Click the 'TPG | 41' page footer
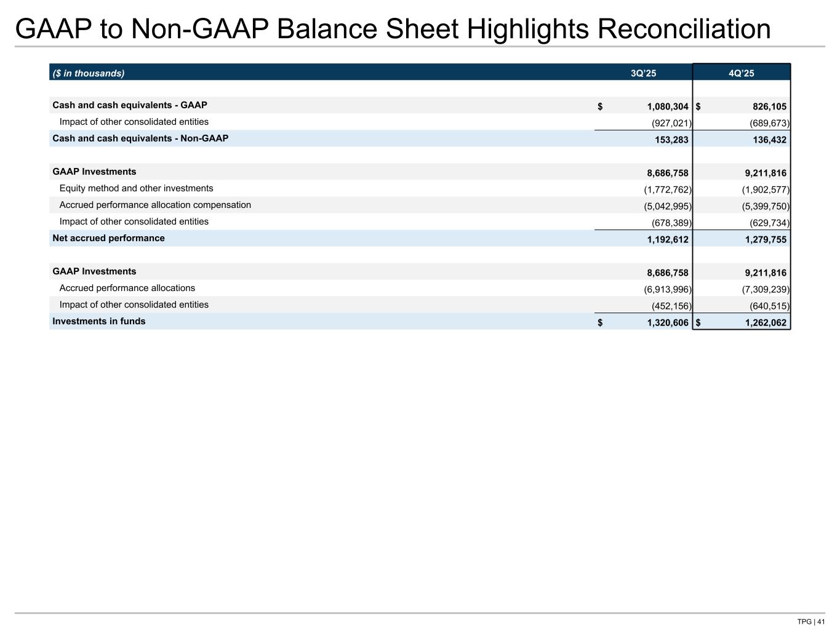 point(810,621)
